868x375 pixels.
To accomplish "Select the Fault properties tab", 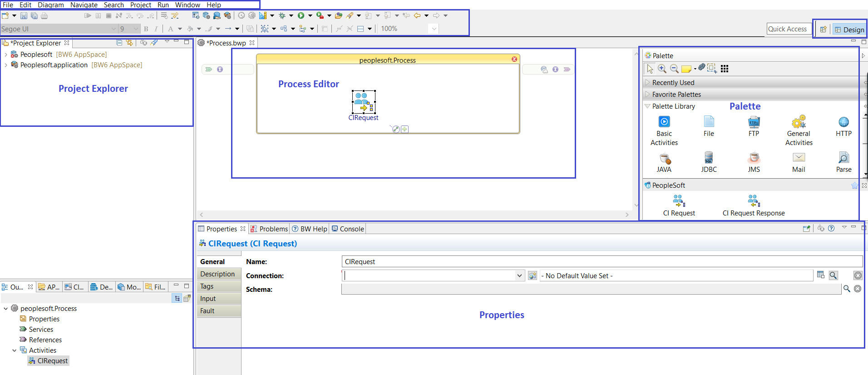I will click(x=219, y=311).
